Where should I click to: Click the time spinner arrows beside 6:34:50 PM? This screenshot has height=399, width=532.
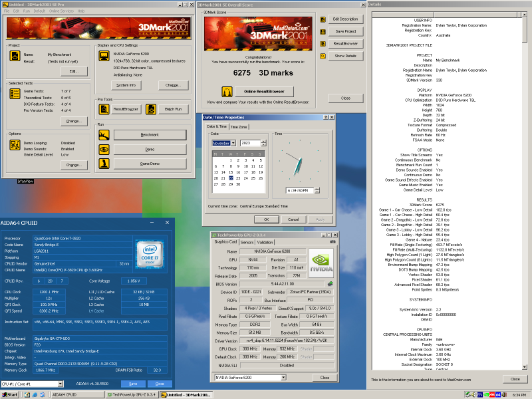317,191
